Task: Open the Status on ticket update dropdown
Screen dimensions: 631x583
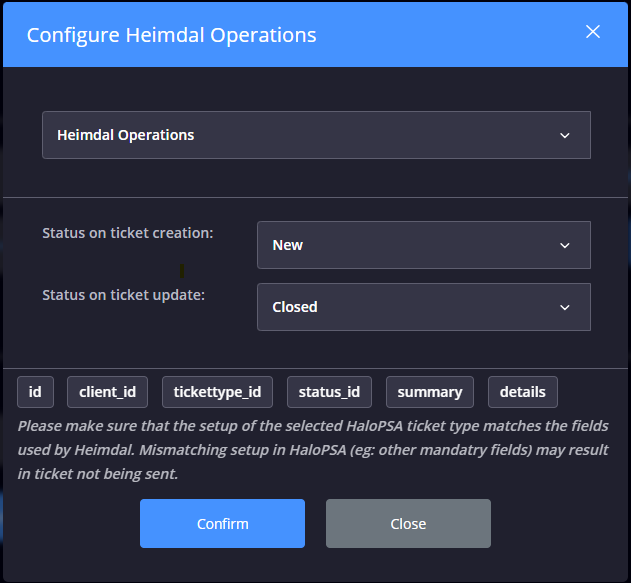Action: pyautogui.click(x=424, y=307)
